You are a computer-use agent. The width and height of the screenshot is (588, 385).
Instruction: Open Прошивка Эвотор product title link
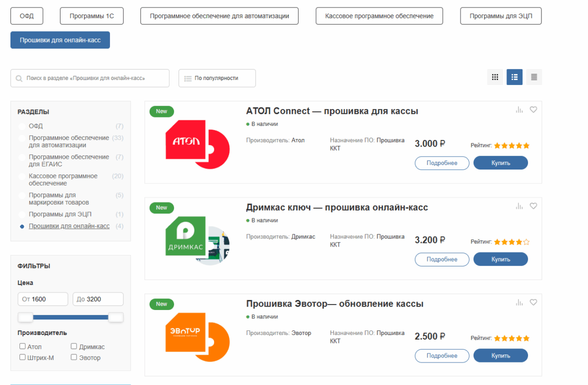click(334, 303)
